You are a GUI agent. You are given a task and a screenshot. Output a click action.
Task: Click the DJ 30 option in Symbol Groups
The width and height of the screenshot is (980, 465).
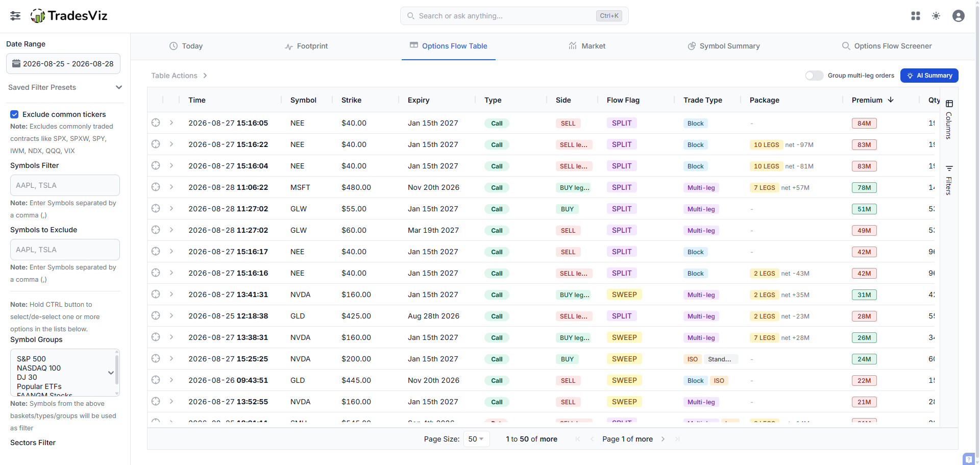click(x=27, y=377)
